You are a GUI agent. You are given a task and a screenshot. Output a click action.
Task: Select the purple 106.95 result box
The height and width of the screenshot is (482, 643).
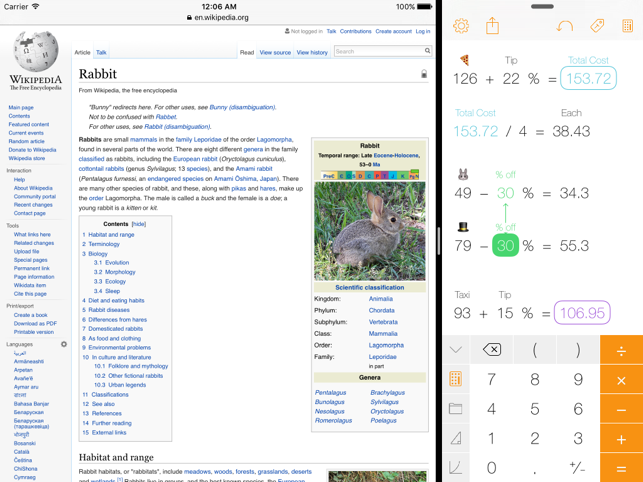tap(582, 313)
